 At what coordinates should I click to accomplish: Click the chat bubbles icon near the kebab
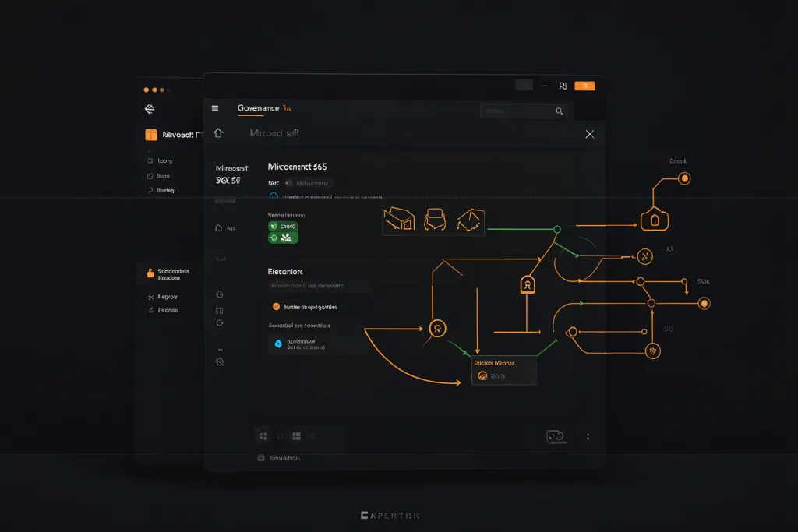pyautogui.click(x=556, y=437)
